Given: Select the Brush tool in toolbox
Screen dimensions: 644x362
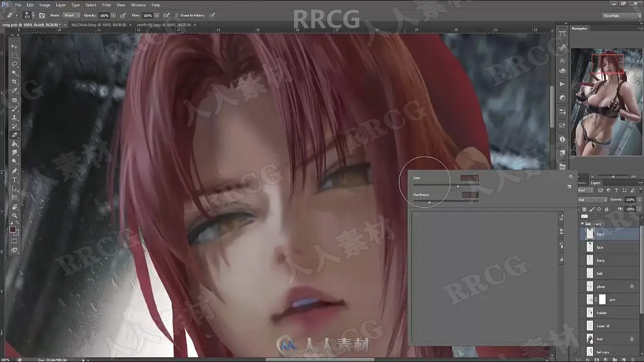Looking at the screenshot, I should click(15, 108).
